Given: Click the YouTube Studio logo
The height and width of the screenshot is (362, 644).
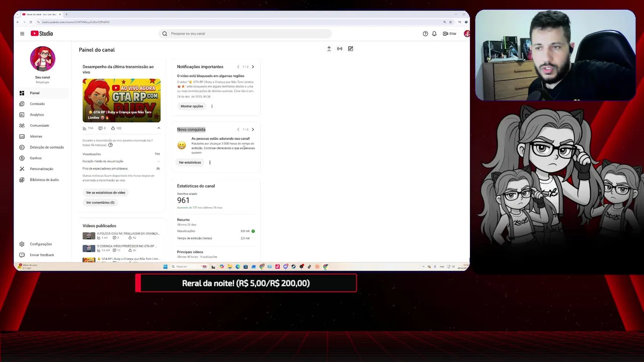Looking at the screenshot, I should tap(42, 34).
